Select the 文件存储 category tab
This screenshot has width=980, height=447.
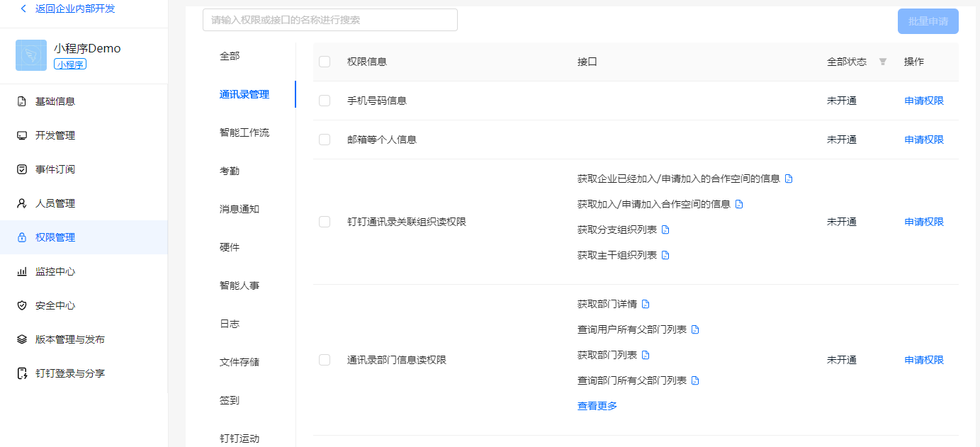(x=240, y=362)
